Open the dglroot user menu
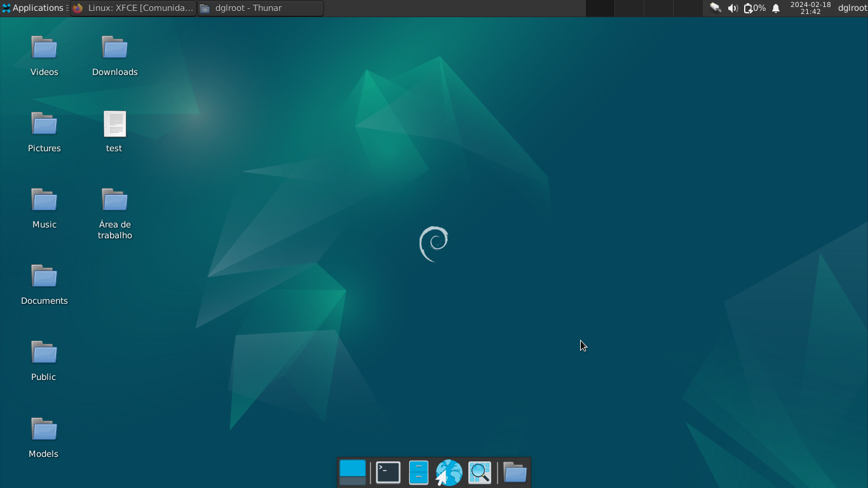 point(852,8)
